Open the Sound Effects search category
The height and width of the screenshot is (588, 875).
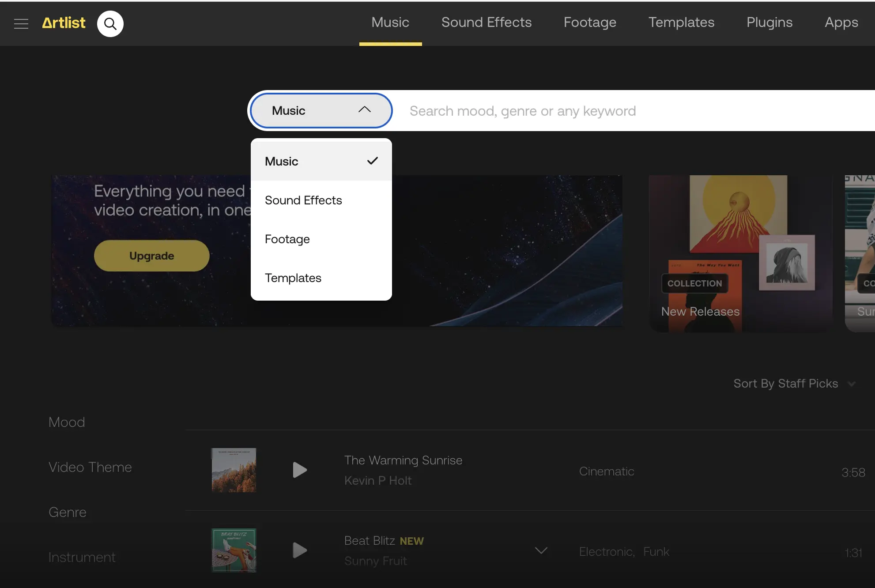(303, 200)
